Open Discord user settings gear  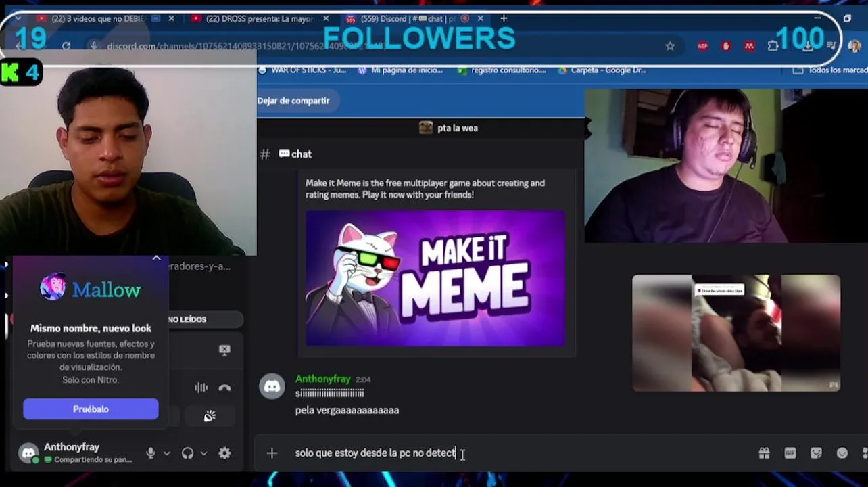tap(224, 453)
